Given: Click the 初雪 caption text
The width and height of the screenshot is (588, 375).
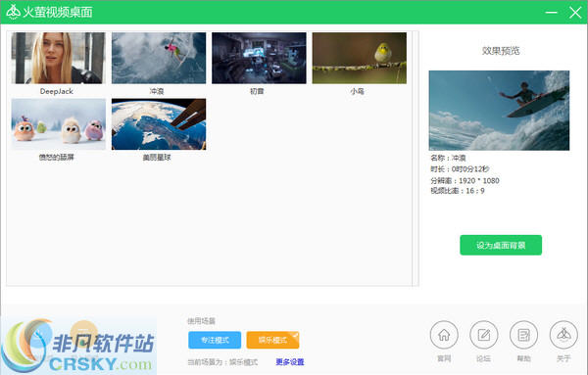Looking at the screenshot, I should pyautogui.click(x=257, y=91).
